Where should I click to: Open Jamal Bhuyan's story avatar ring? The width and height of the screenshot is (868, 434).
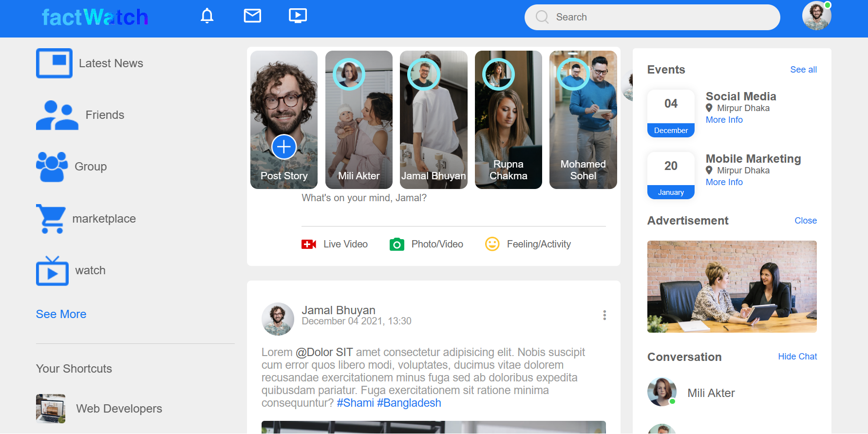pyautogui.click(x=424, y=74)
